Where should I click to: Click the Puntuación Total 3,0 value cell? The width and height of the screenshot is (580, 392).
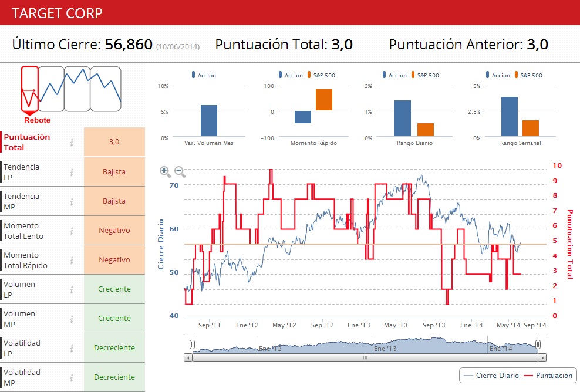[x=114, y=142]
